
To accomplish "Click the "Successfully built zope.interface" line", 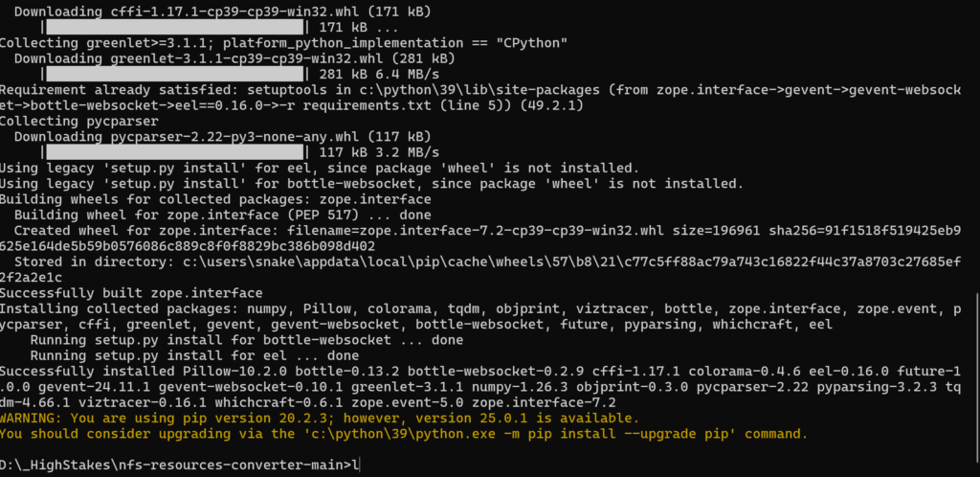I will (x=131, y=293).
